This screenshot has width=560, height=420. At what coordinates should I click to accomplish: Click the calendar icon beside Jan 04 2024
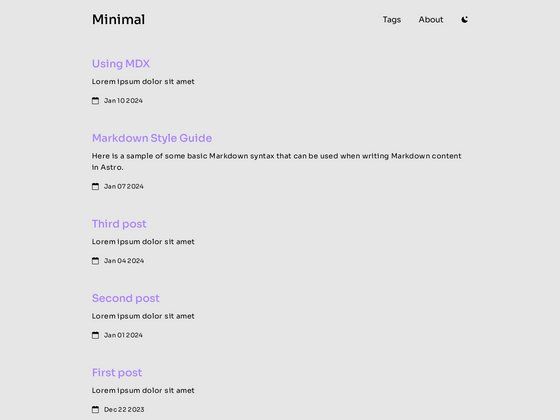pyautogui.click(x=95, y=261)
